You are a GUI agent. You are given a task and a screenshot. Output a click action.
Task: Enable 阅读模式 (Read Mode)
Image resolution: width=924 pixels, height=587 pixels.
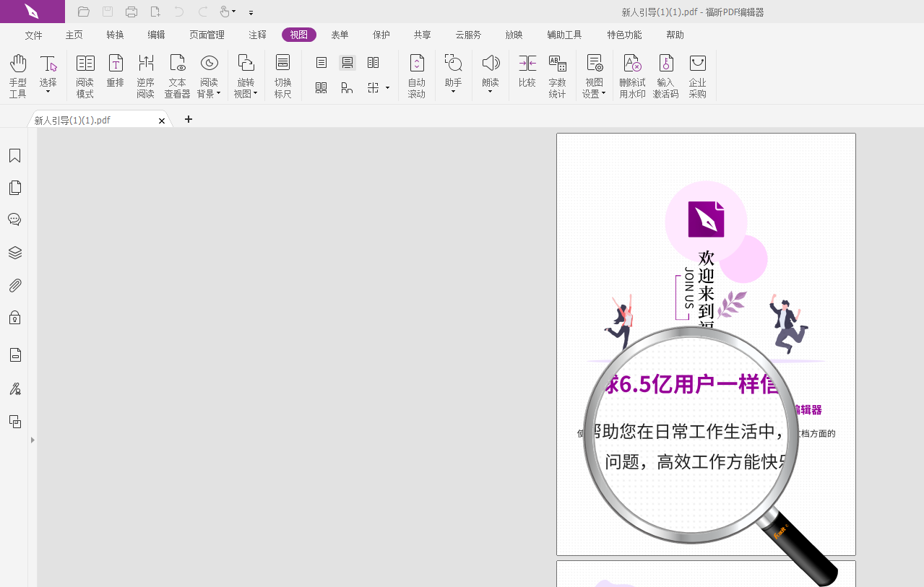(x=85, y=75)
